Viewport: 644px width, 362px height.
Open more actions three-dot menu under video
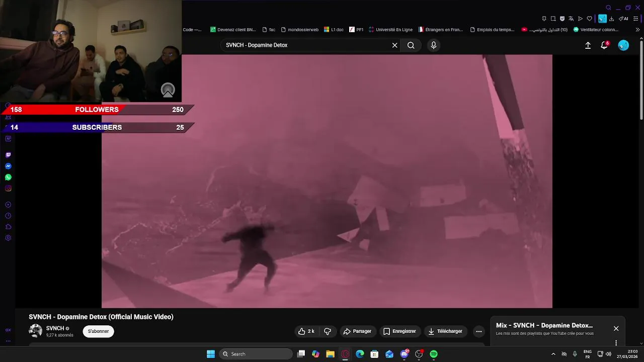pos(479,331)
